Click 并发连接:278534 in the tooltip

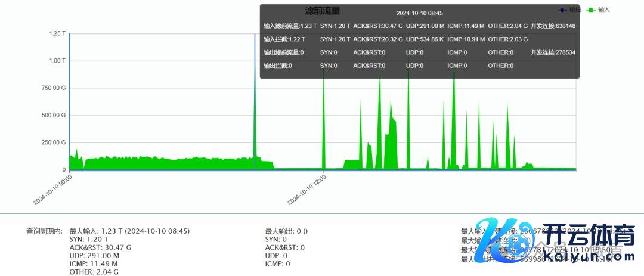tap(553, 52)
